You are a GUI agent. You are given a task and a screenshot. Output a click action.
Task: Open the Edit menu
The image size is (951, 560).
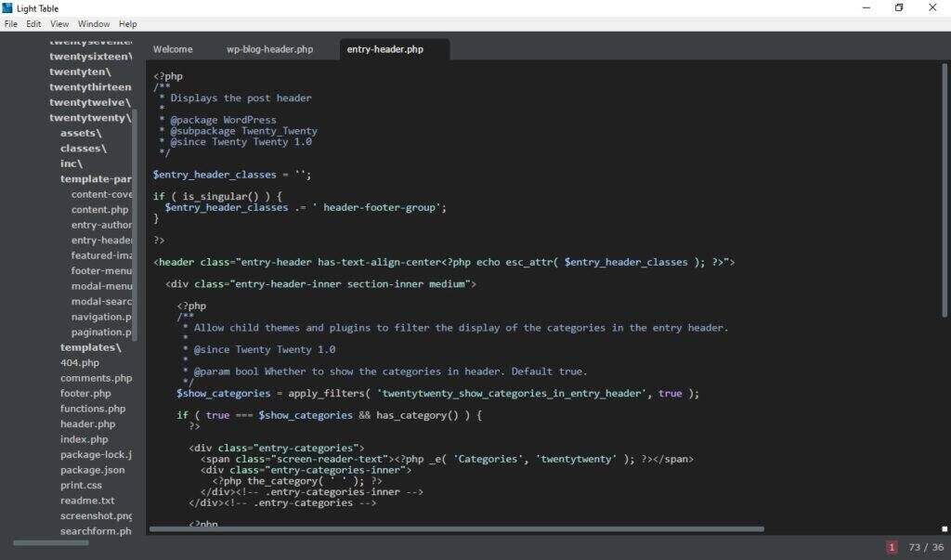point(33,24)
